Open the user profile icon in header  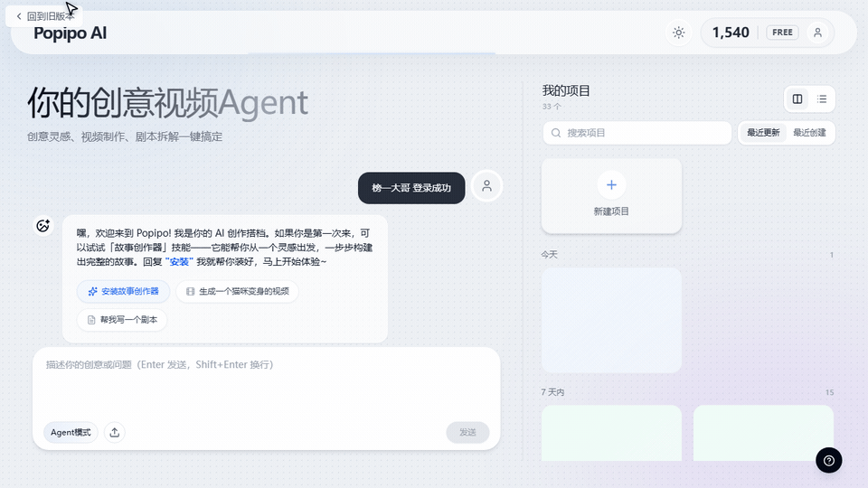pyautogui.click(x=817, y=33)
